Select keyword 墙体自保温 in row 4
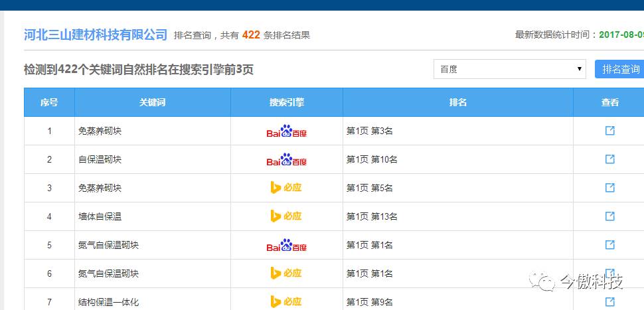Viewport: 644px width, 310px height. click(x=100, y=216)
